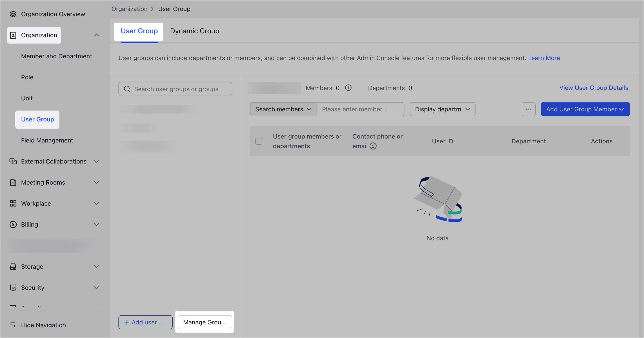Image resolution: width=644 pixels, height=338 pixels.
Task: Open the three-dots more options button
Action: click(x=528, y=109)
